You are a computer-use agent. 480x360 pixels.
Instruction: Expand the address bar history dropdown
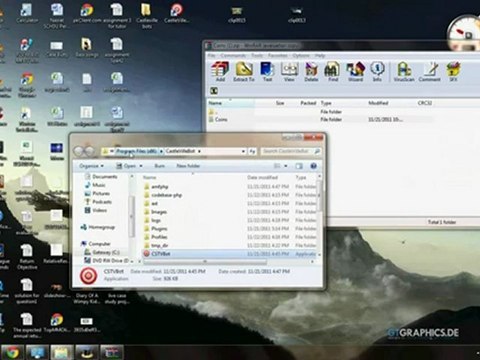(x=243, y=151)
